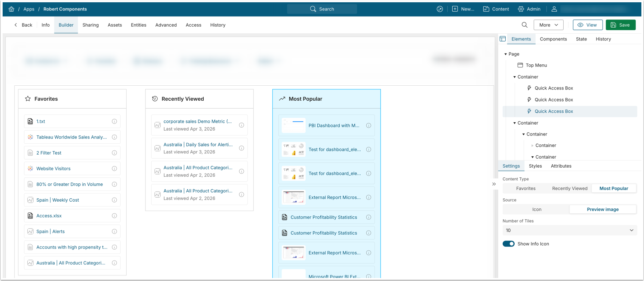Collapse the right panel with double chevron

pos(494,184)
